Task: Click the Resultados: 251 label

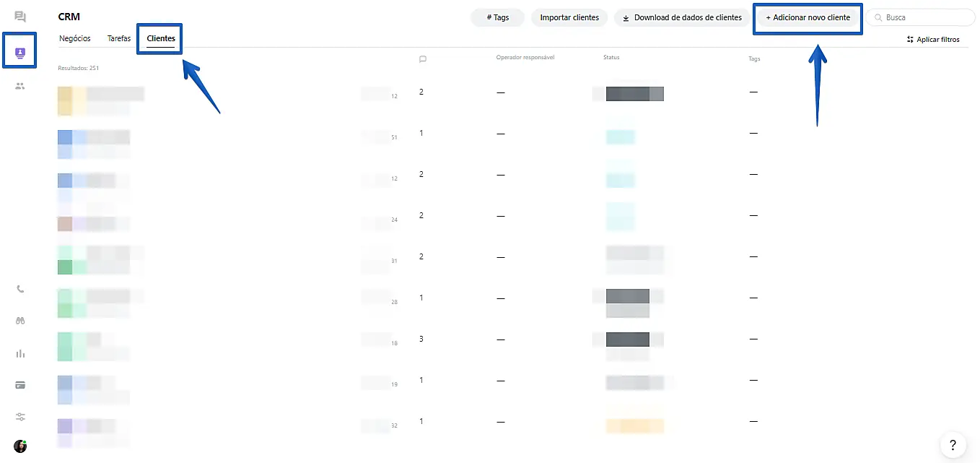Action: (x=78, y=68)
